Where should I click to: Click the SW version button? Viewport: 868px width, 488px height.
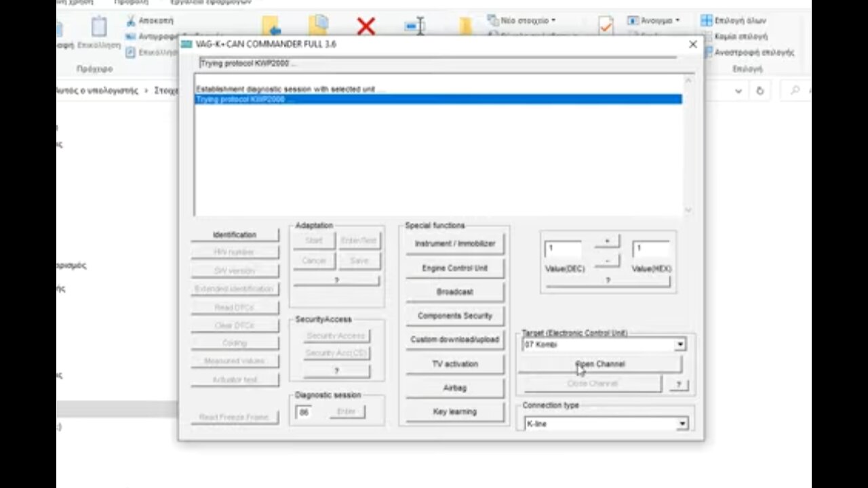pos(235,270)
